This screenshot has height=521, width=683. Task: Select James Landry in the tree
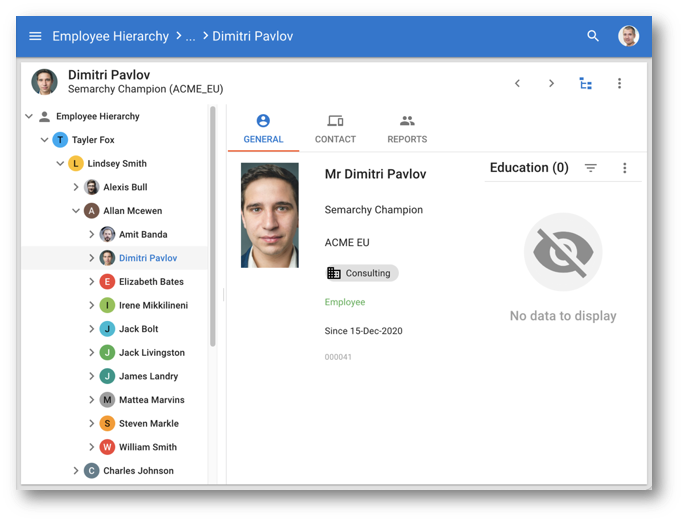(x=149, y=376)
